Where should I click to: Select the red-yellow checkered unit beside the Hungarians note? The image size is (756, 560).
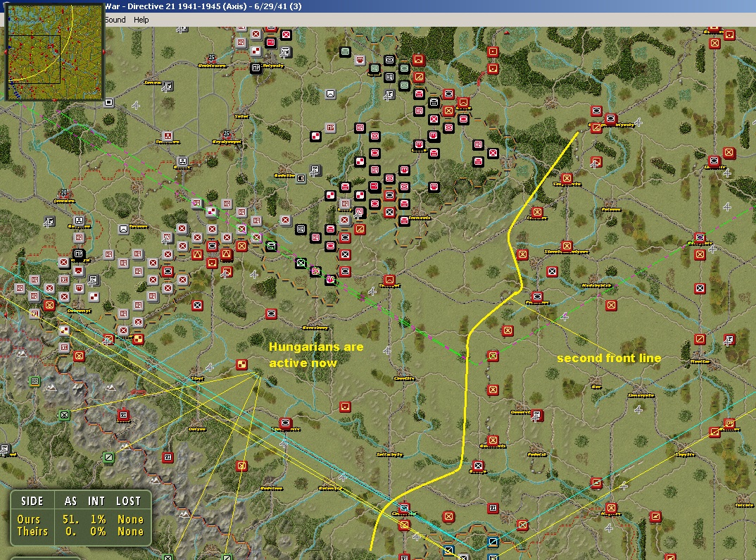[242, 365]
